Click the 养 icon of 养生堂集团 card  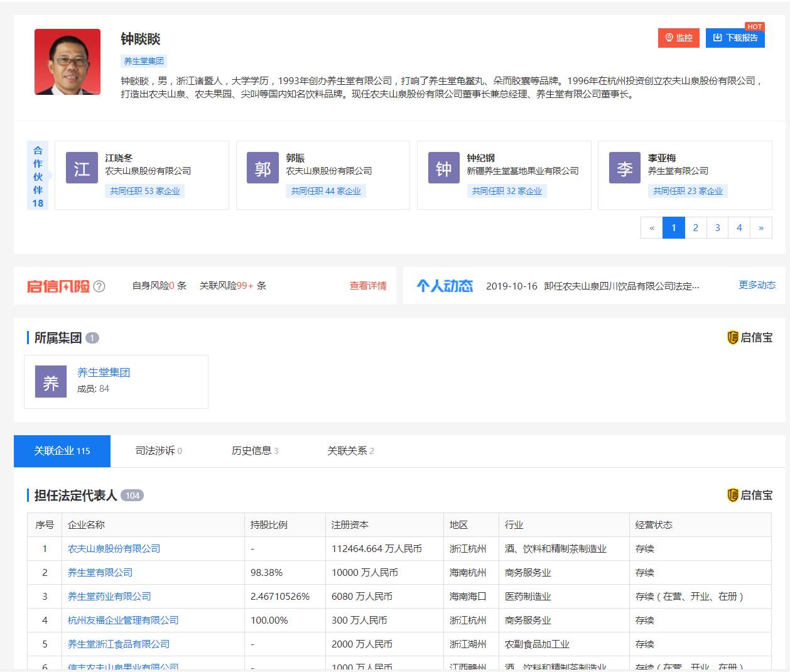pyautogui.click(x=50, y=381)
